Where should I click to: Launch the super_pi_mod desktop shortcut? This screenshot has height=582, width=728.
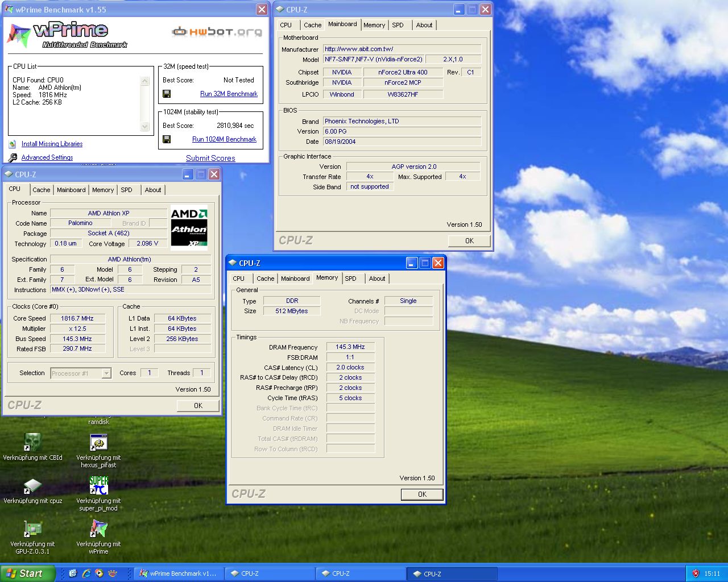click(x=98, y=486)
